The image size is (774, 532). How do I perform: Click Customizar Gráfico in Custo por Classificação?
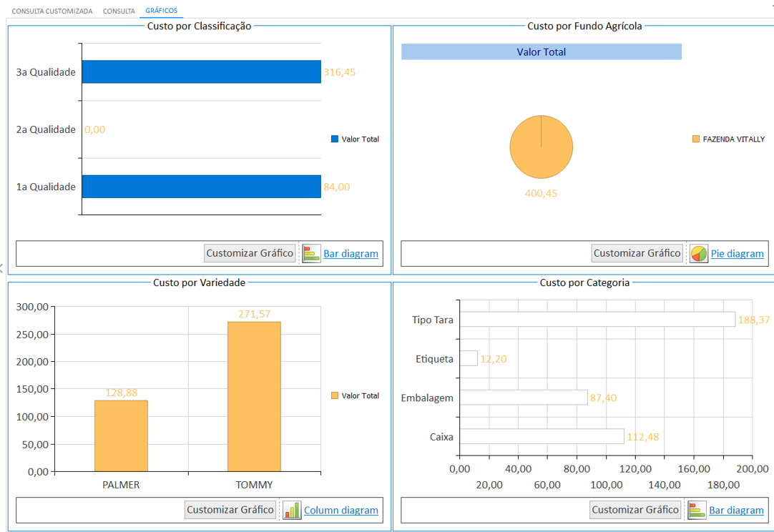(x=250, y=253)
